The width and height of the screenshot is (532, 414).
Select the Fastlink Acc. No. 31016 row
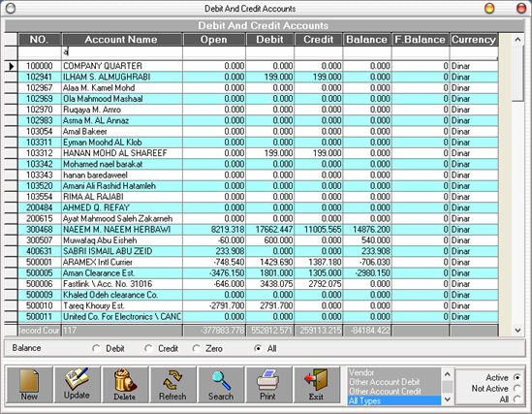258,284
